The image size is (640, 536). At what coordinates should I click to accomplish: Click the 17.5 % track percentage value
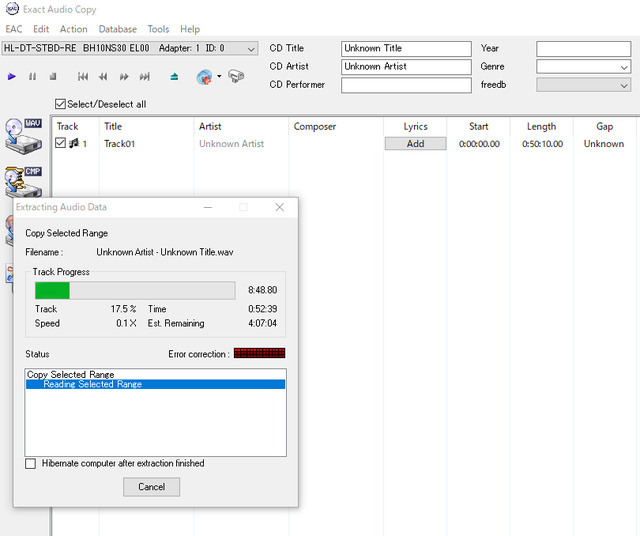tap(123, 309)
